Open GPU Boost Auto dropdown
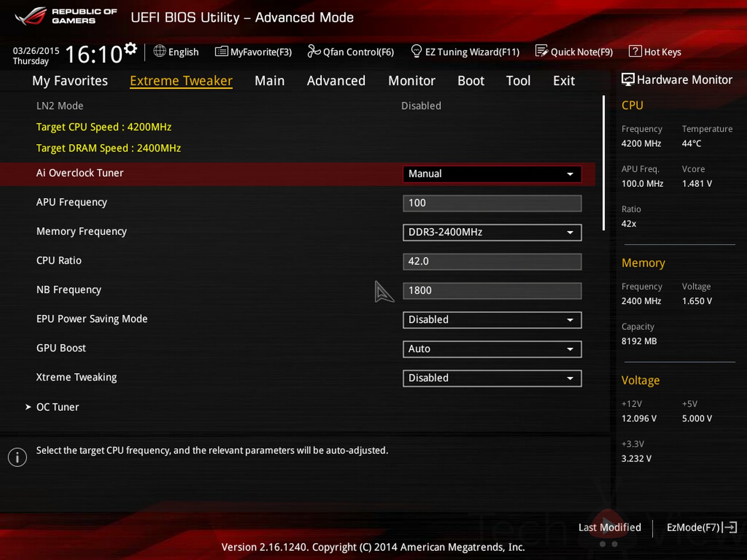 tap(492, 349)
